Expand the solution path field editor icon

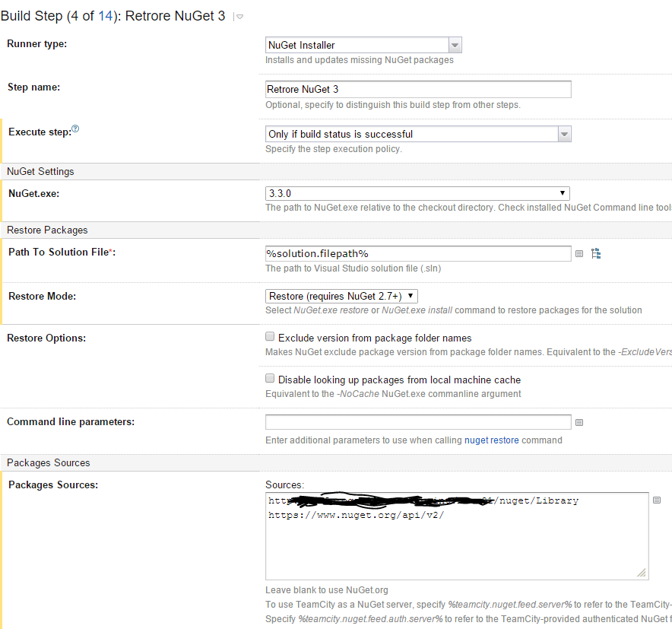point(579,254)
